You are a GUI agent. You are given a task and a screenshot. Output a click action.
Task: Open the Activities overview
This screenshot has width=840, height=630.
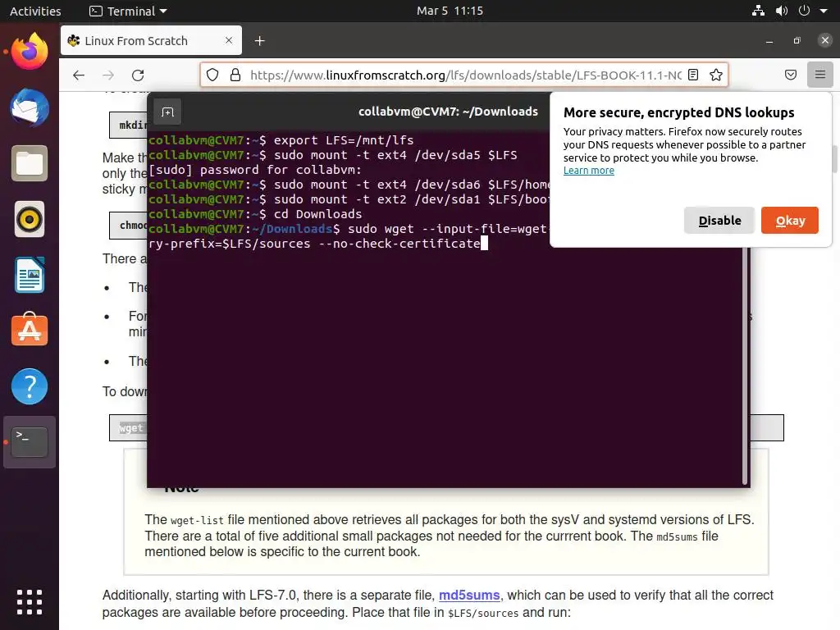(35, 11)
